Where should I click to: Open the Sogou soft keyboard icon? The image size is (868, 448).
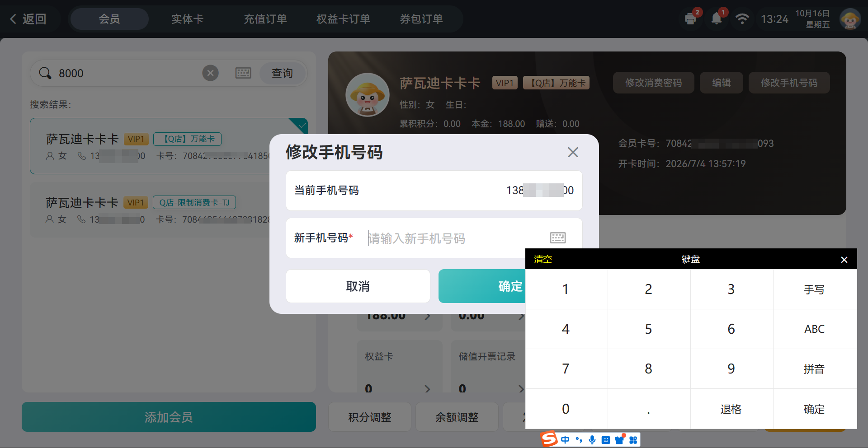coord(606,440)
